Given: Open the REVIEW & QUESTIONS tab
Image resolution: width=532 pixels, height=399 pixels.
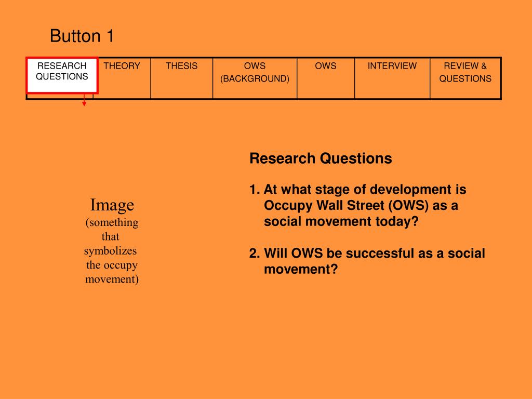Looking at the screenshot, I should tap(465, 78).
